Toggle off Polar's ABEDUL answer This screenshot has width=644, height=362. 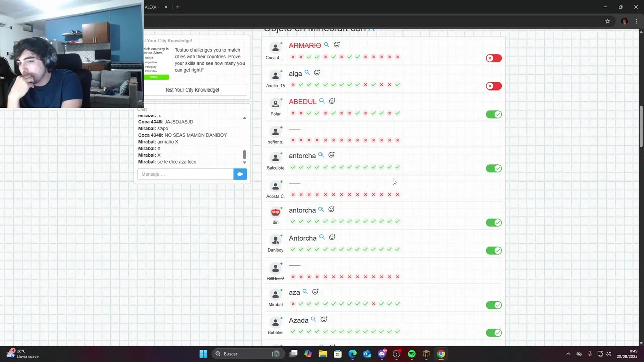pyautogui.click(x=494, y=114)
